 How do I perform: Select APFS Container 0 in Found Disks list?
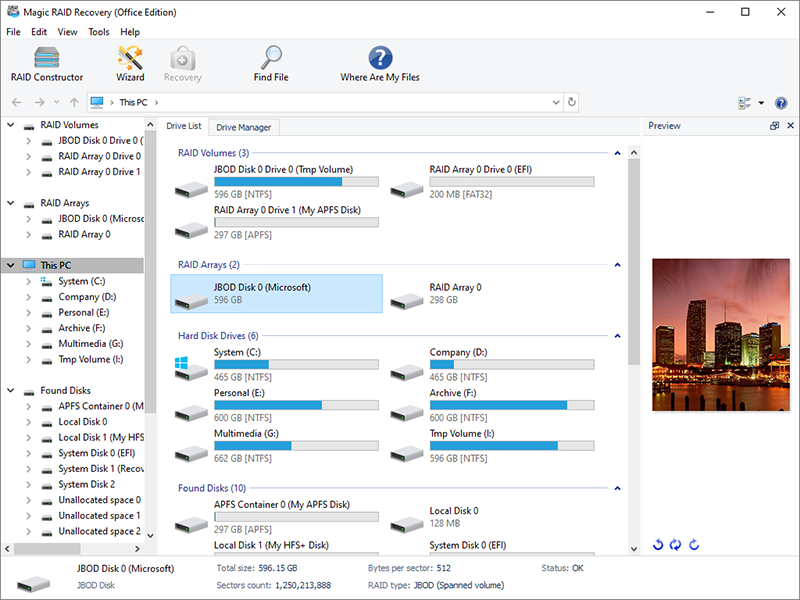coord(276,517)
